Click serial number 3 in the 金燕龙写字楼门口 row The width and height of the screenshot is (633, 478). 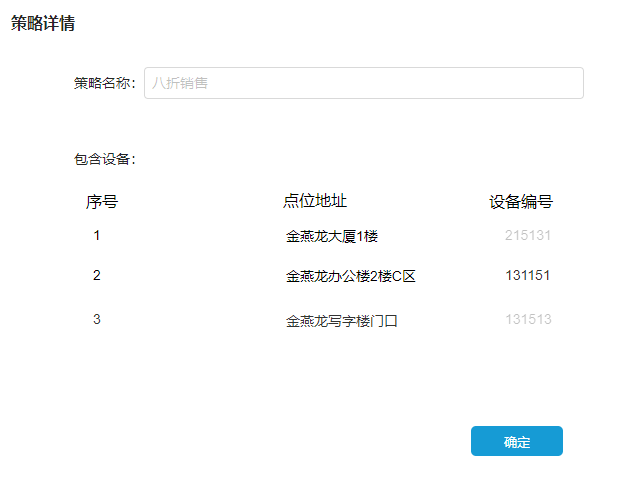click(96, 319)
